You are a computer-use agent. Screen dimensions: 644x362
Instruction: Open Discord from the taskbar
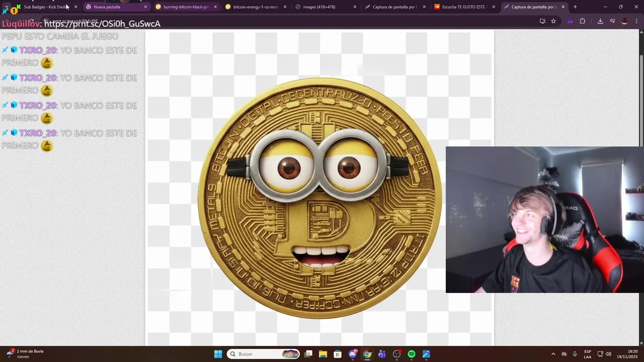tap(353, 354)
